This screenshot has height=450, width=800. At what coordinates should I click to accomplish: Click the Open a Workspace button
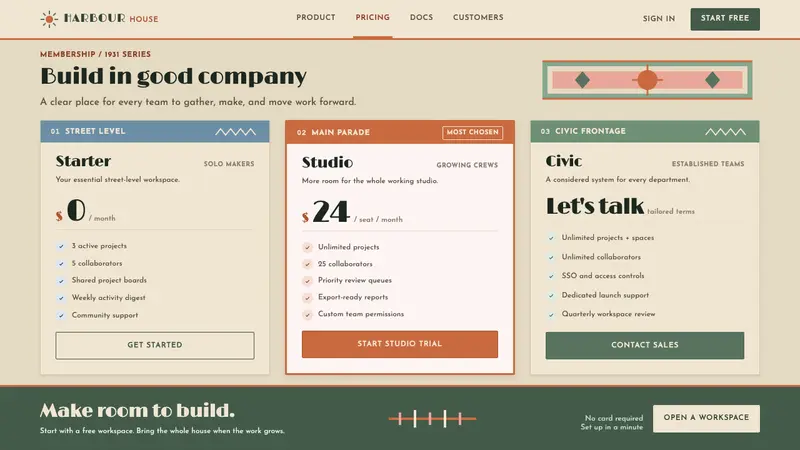click(x=706, y=418)
